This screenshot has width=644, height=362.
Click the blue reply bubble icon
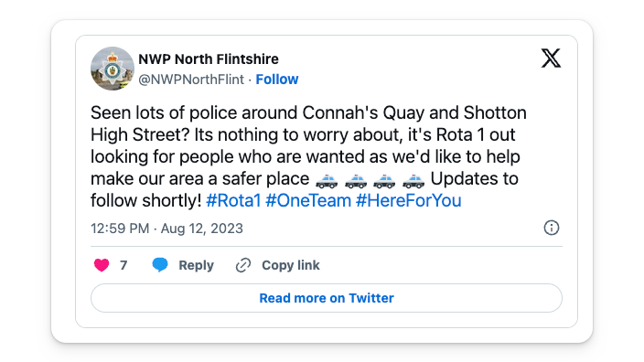pos(160,265)
